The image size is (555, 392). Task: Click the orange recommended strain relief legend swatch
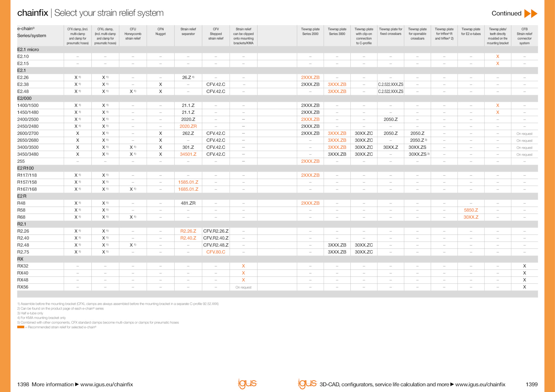(20, 327)
